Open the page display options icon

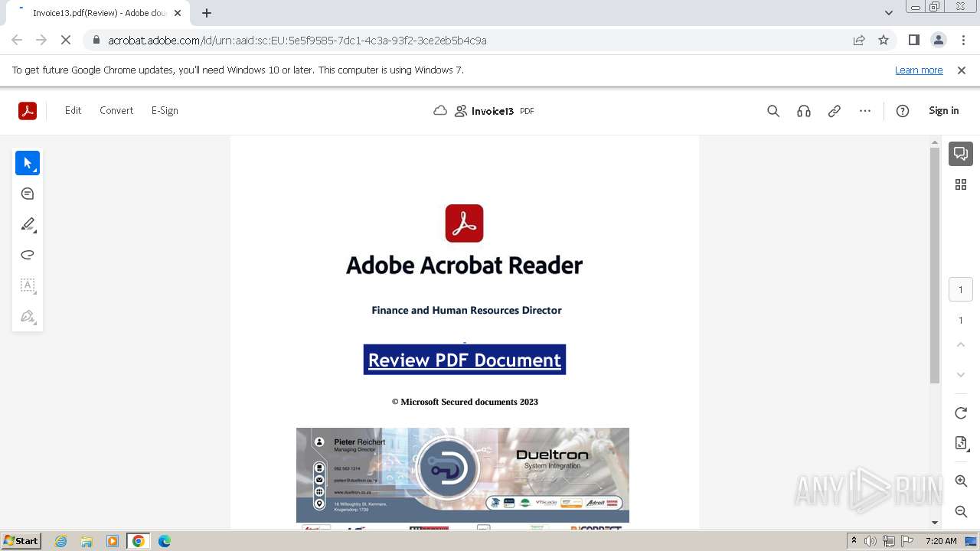[x=961, y=444]
